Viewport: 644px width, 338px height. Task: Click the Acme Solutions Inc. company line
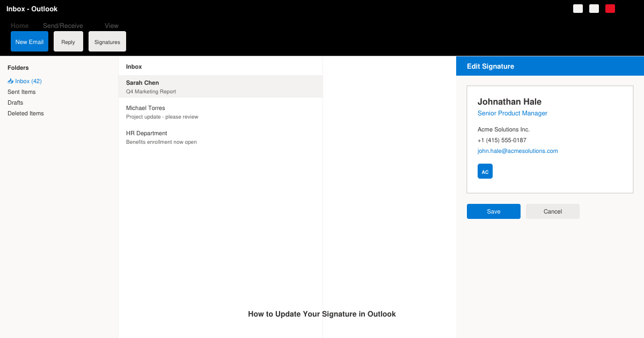point(503,129)
